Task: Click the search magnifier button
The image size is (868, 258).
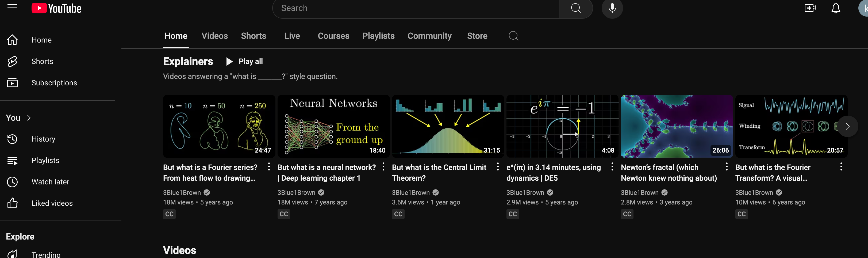Action: pos(575,8)
